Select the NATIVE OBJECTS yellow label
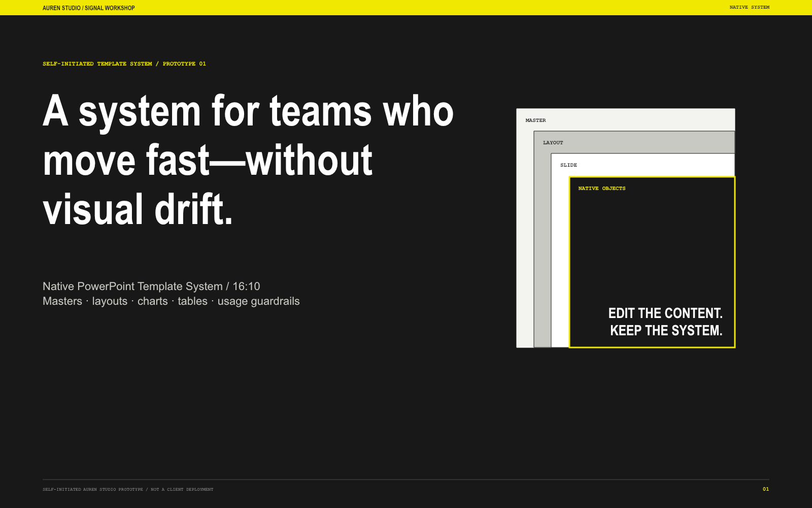Image resolution: width=812 pixels, height=508 pixels. pyautogui.click(x=602, y=188)
